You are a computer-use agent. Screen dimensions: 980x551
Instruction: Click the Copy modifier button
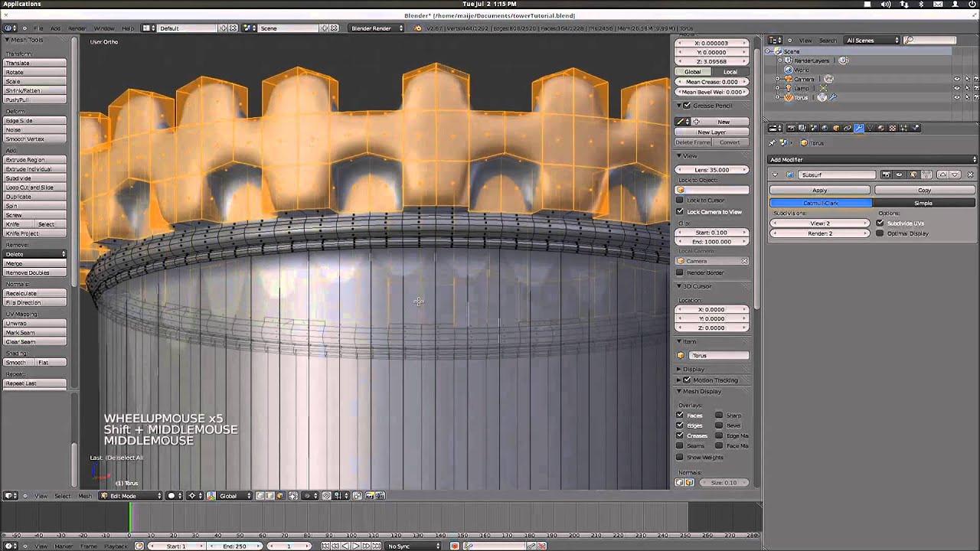click(x=925, y=190)
